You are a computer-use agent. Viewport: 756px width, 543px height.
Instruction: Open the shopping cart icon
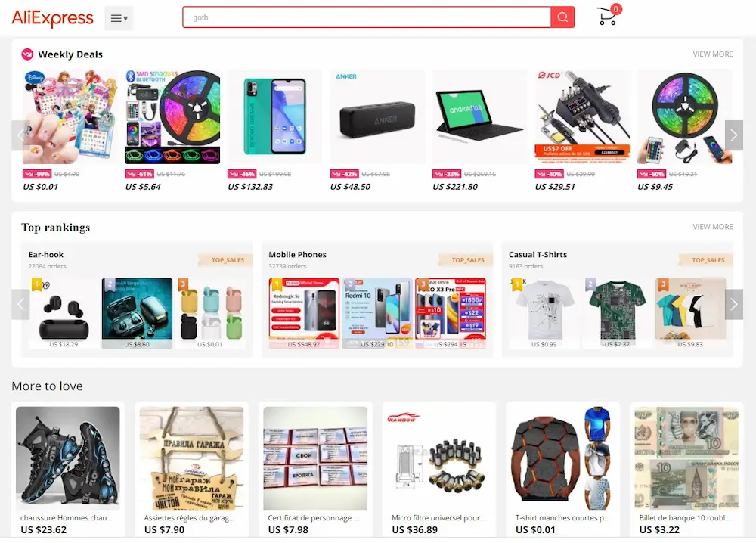(x=609, y=16)
